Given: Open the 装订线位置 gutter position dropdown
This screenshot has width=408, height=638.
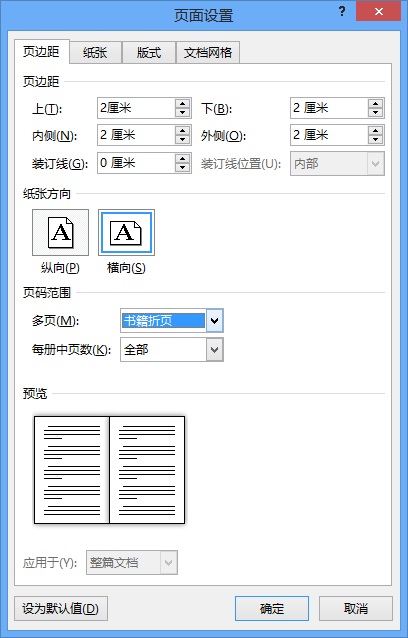Looking at the screenshot, I should tap(375, 164).
